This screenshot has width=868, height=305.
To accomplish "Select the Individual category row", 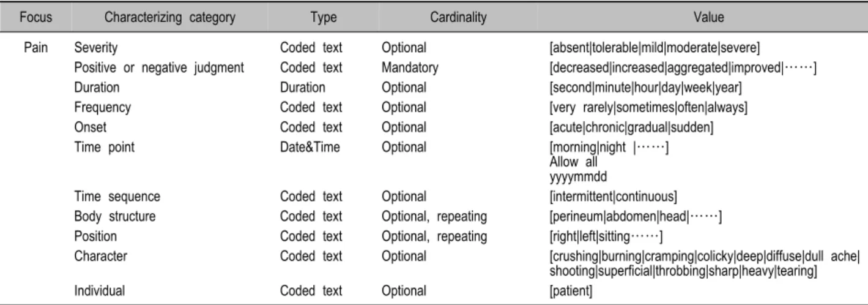I will click(434, 291).
